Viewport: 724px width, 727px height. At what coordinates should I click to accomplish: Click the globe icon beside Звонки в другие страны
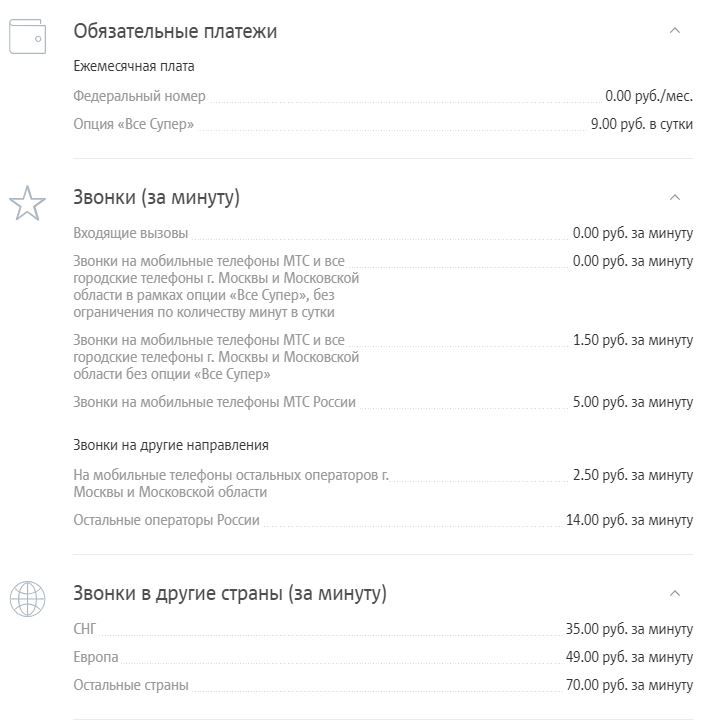pyautogui.click(x=27, y=599)
